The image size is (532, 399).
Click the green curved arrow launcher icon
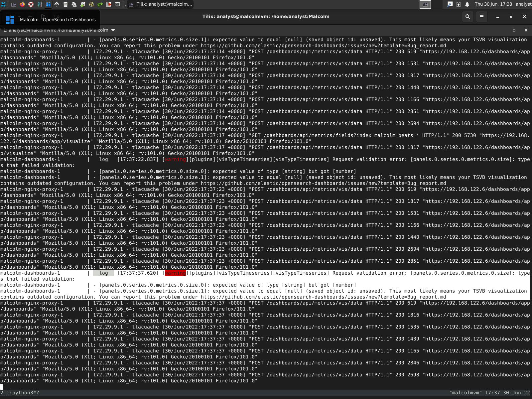100,4
